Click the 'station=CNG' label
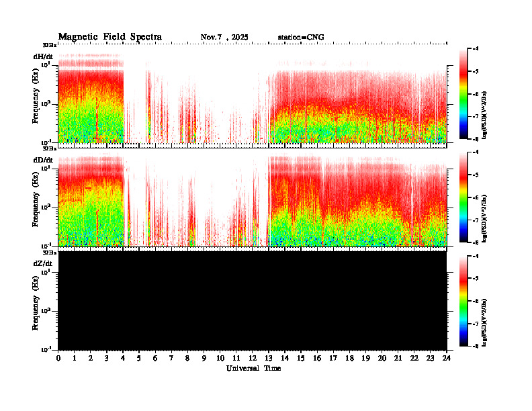This screenshot has height=411, width=532. (x=301, y=38)
